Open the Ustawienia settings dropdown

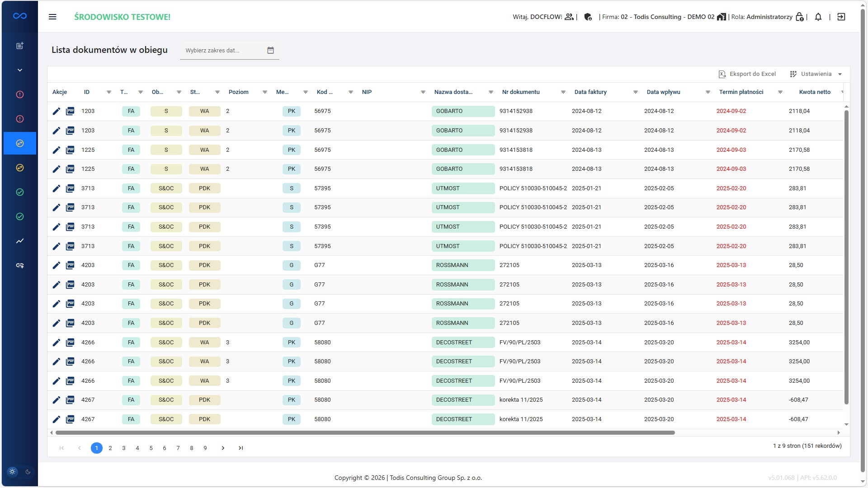[816, 74]
